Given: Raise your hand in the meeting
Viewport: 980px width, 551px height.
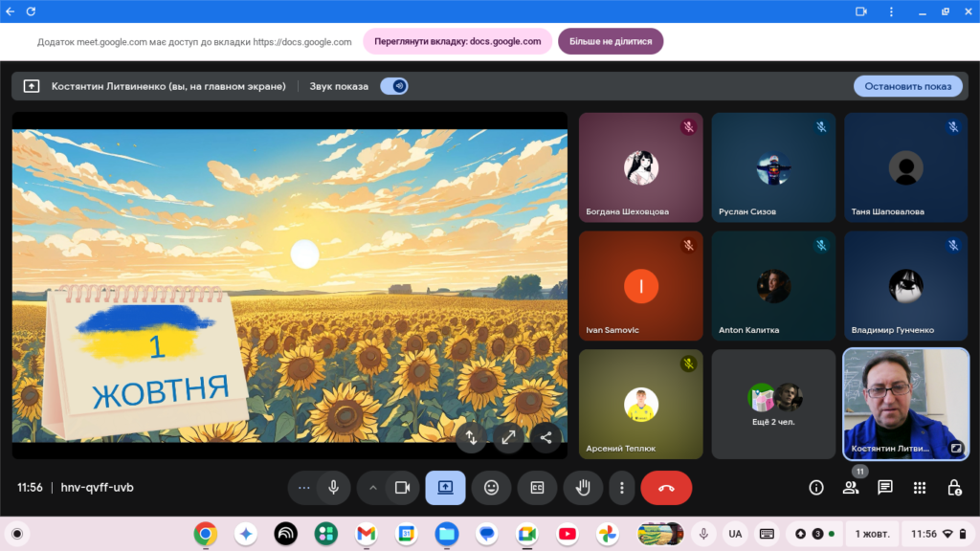Looking at the screenshot, I should coord(583,488).
